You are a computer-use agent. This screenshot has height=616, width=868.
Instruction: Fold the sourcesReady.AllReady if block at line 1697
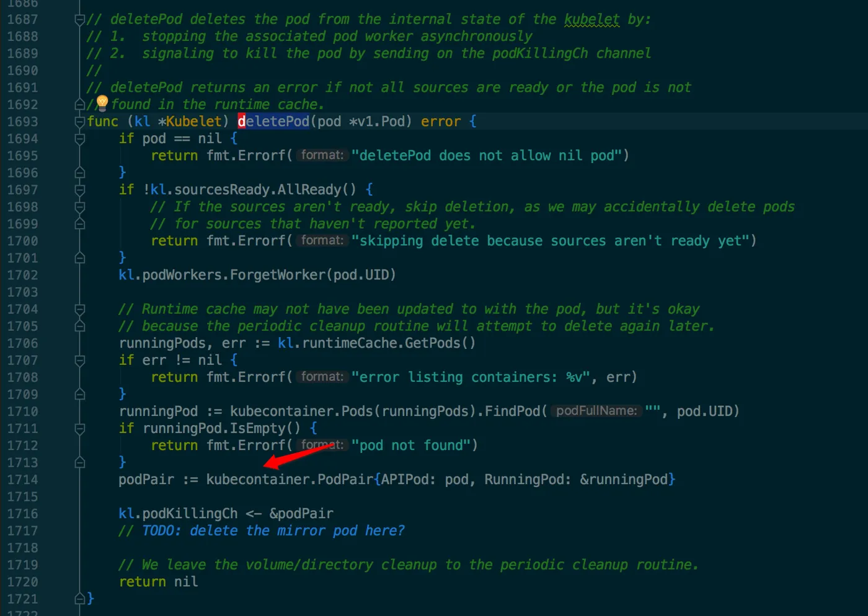pyautogui.click(x=79, y=190)
